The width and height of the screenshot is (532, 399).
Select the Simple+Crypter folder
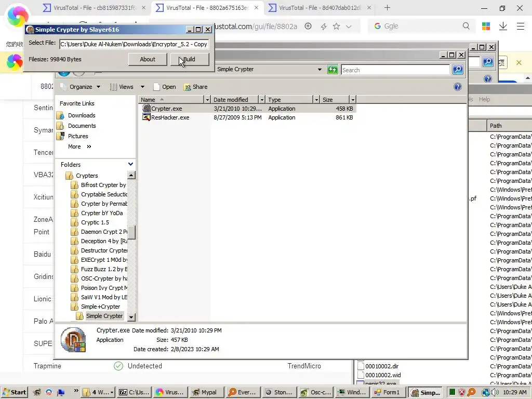tap(96, 307)
